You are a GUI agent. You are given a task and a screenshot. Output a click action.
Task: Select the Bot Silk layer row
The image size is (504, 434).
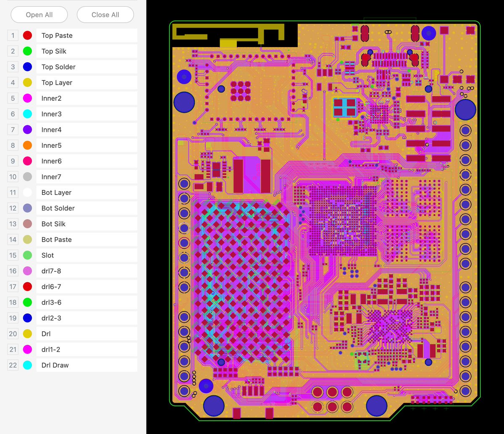click(87, 224)
